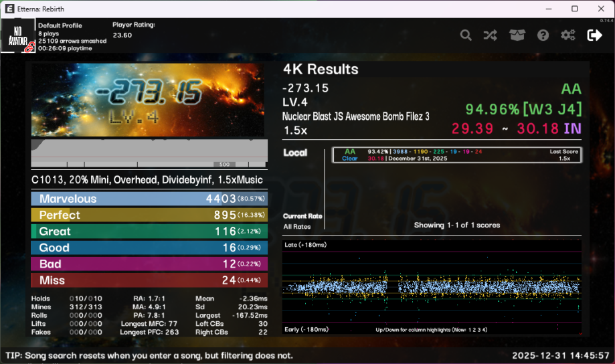This screenshot has height=364, width=615.
Task: Click the Default Profile name
Action: point(60,25)
